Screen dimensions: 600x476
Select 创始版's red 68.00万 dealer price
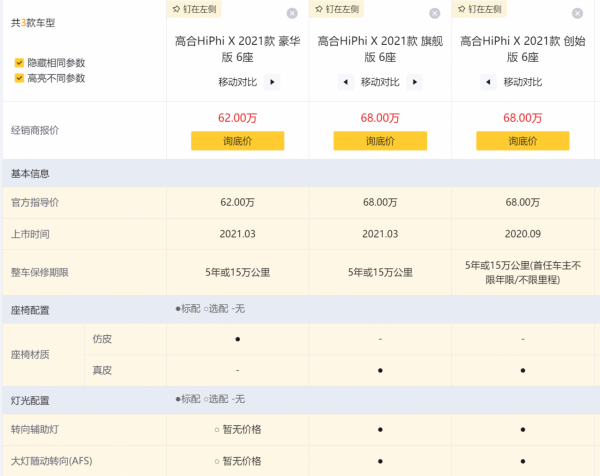click(x=523, y=118)
